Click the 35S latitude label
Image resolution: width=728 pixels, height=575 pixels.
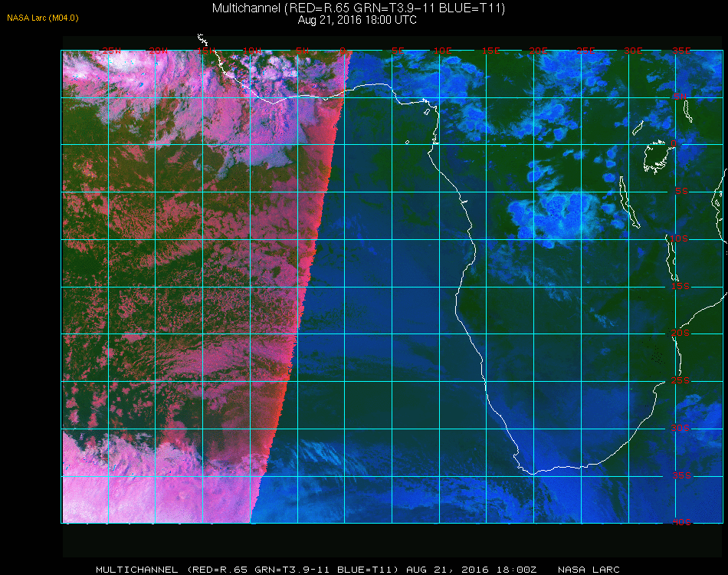coord(681,475)
